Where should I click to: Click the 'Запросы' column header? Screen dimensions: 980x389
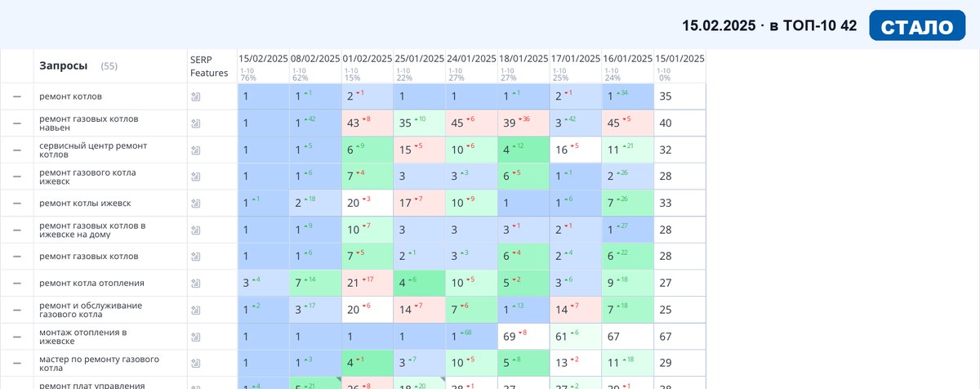tap(64, 65)
